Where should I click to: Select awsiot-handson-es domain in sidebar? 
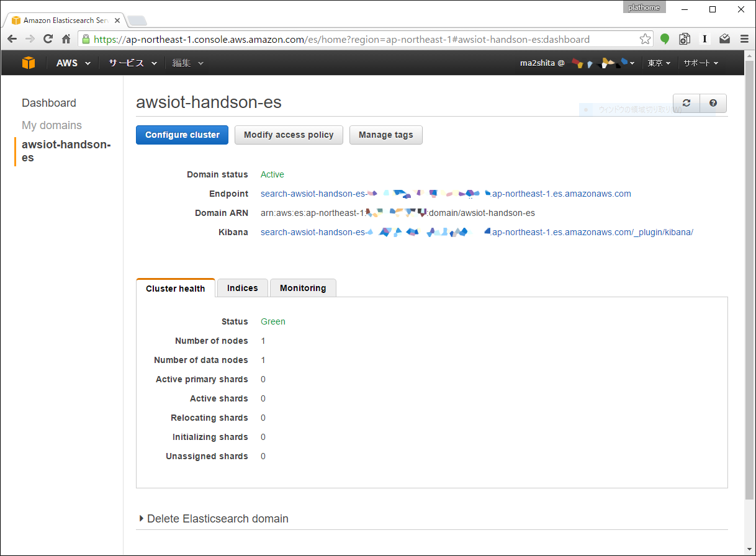pos(66,151)
